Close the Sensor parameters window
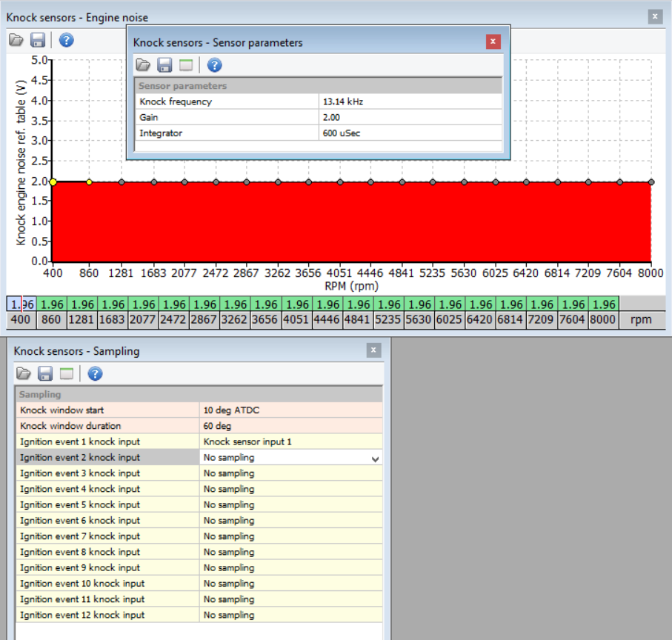 point(493,42)
